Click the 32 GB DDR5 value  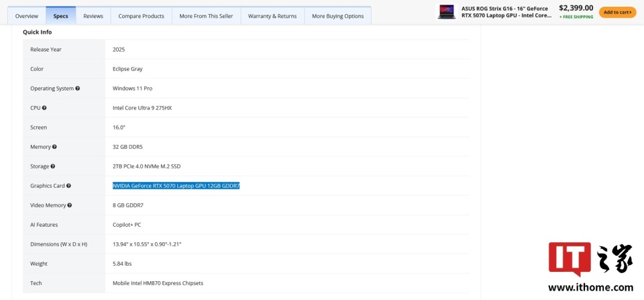pos(127,147)
